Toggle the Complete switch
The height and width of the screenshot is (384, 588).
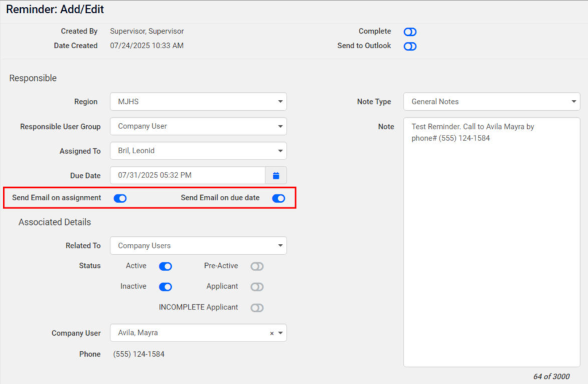click(410, 32)
